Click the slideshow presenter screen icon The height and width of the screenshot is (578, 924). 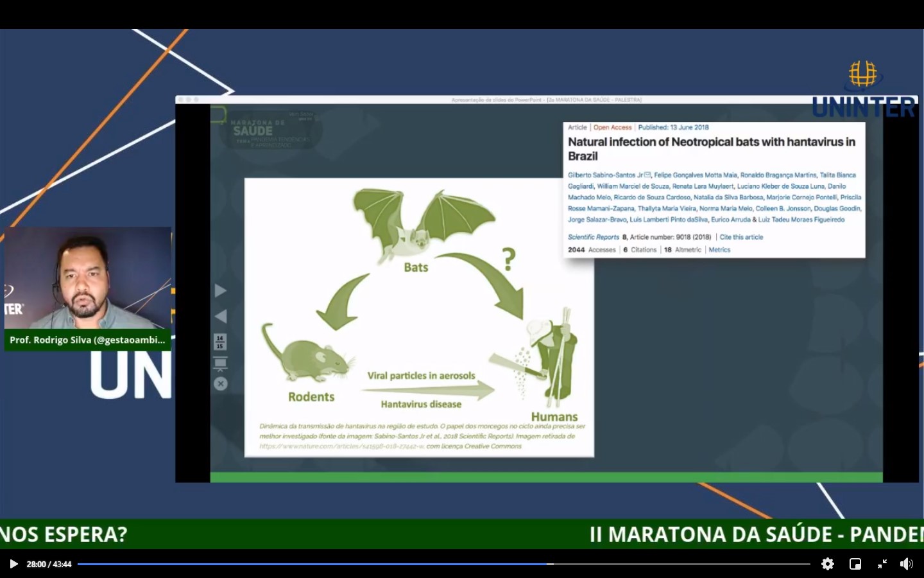pyautogui.click(x=220, y=364)
